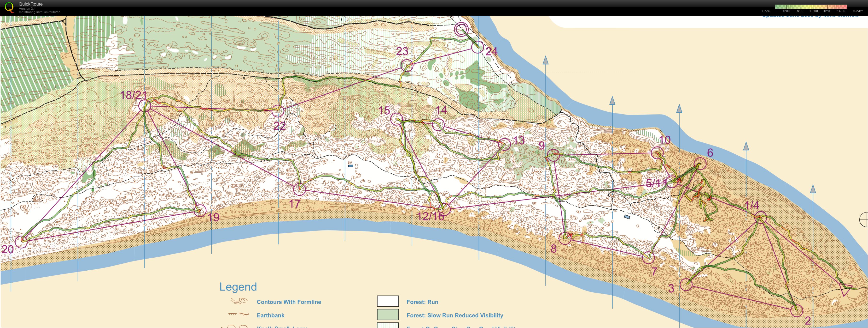Click the QuickRoute title text
Image resolution: width=868 pixels, height=328 pixels.
(31, 4)
